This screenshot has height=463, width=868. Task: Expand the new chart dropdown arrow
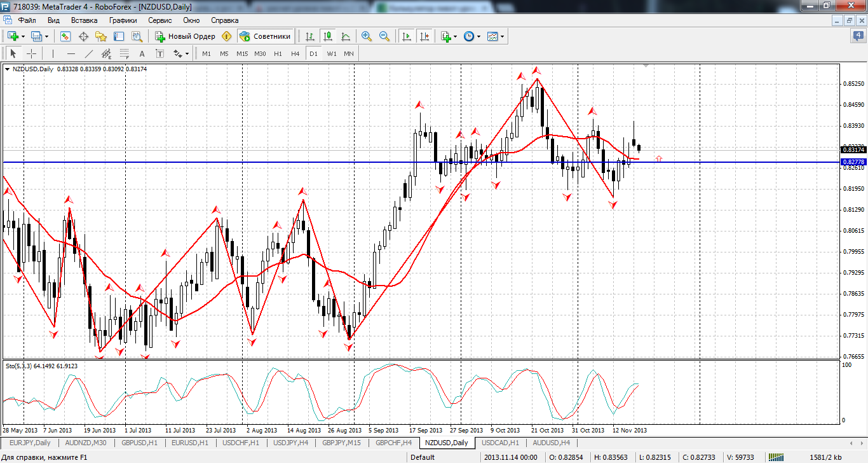coord(24,36)
